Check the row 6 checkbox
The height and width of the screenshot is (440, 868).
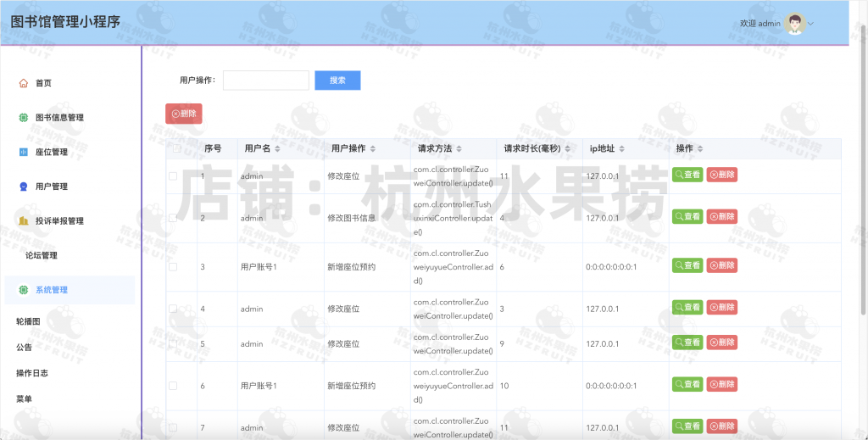click(173, 386)
